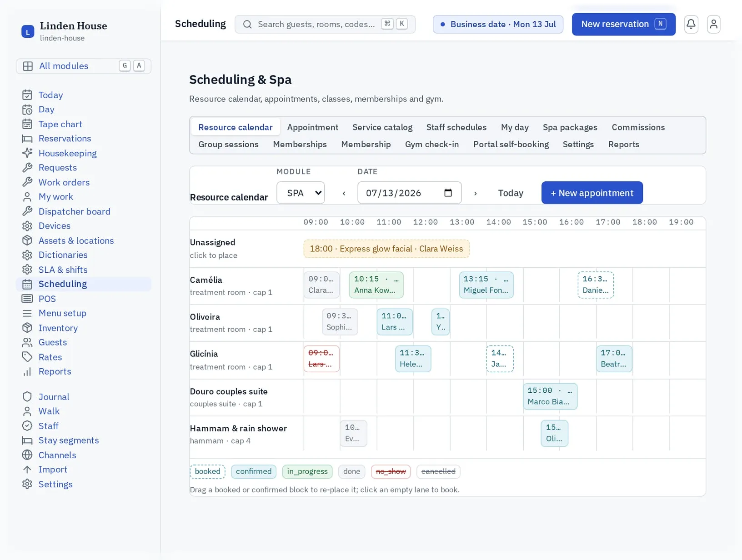
Task: Select the unassigned Express glow facial block
Action: pos(386,249)
